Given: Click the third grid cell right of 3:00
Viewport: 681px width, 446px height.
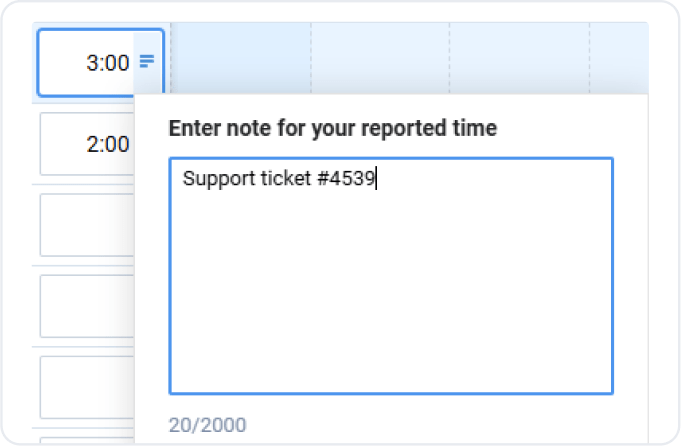Looking at the screenshot, I should point(519,60).
